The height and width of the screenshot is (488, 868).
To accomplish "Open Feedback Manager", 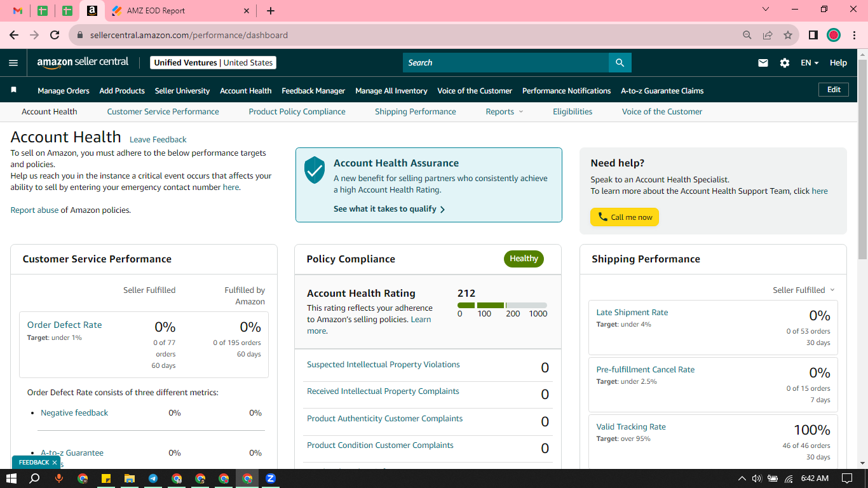I will (x=313, y=91).
